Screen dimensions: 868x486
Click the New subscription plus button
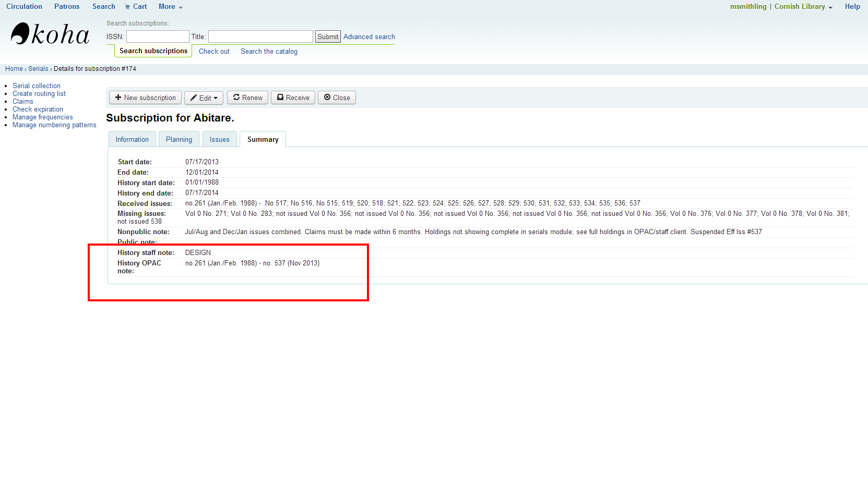[145, 98]
